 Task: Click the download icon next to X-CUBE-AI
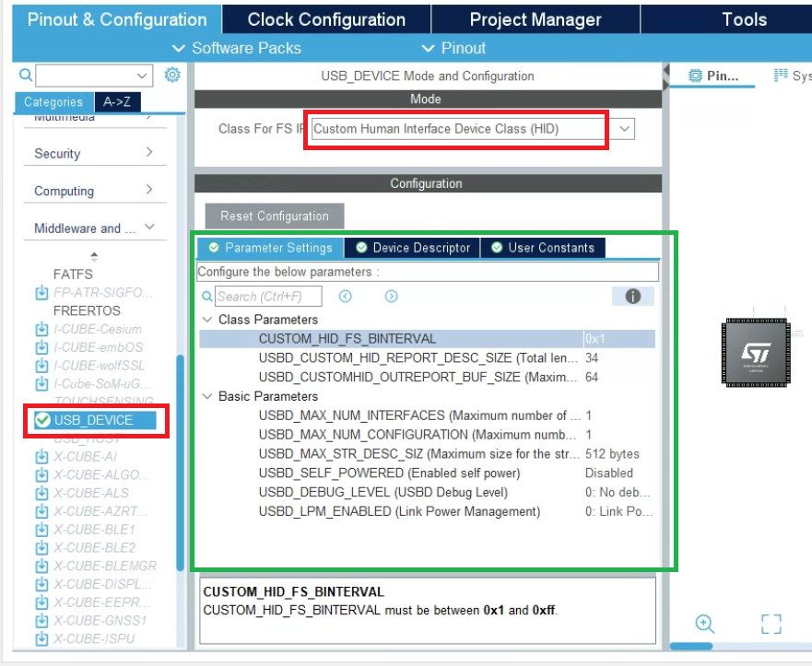(x=41, y=456)
